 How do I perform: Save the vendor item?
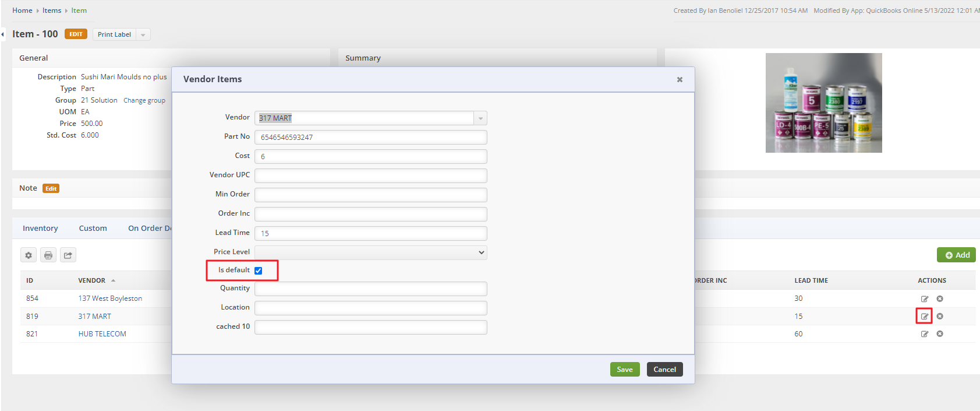(x=625, y=370)
